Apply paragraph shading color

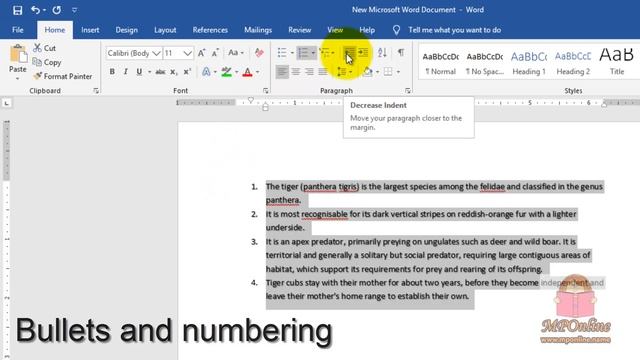(367, 72)
